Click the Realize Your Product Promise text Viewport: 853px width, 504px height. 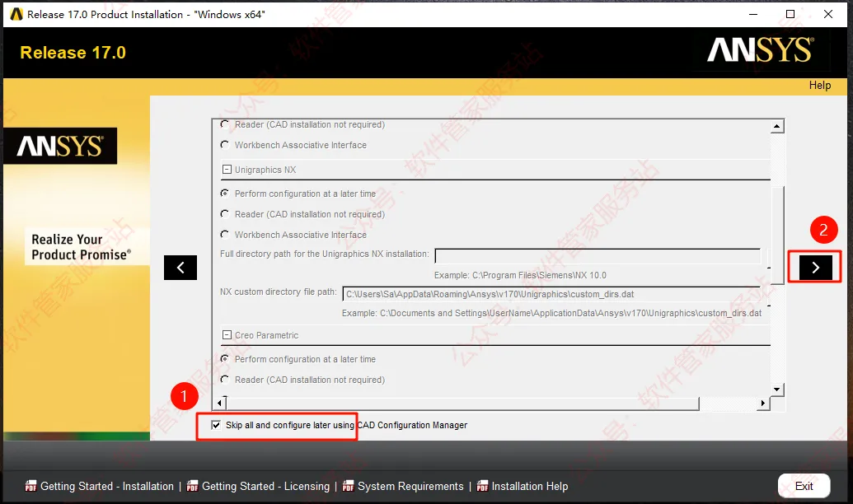[81, 247]
